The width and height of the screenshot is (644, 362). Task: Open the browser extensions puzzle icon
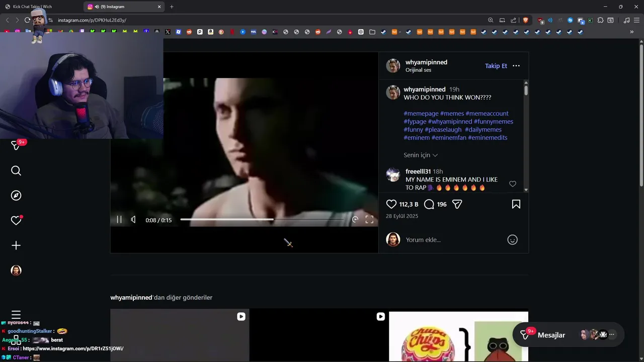600,20
